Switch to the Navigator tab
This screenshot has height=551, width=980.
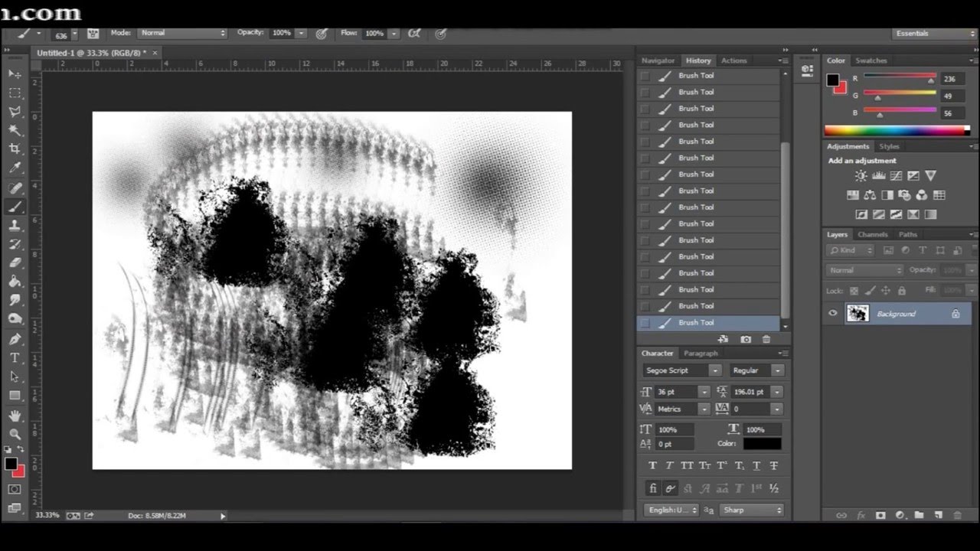pos(658,60)
